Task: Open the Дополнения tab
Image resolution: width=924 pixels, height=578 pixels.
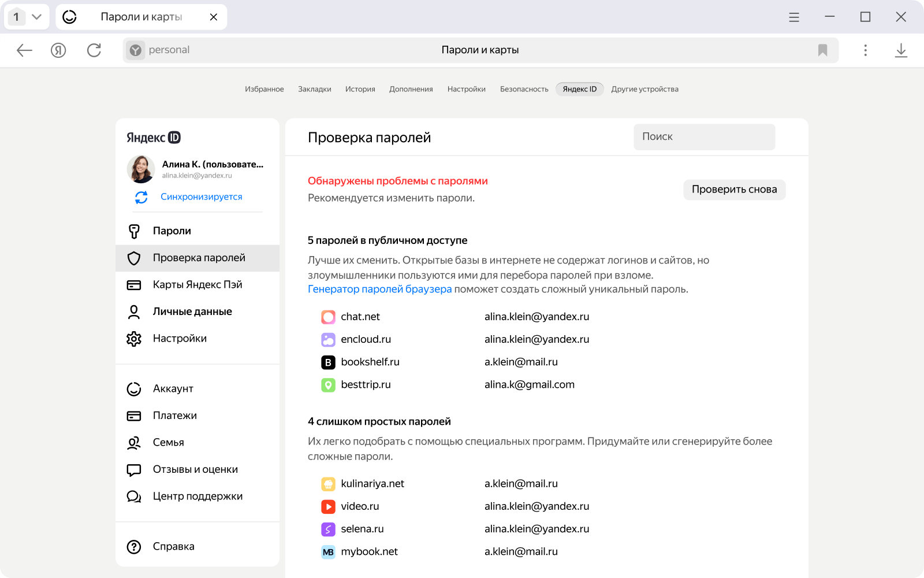Action: coord(411,89)
